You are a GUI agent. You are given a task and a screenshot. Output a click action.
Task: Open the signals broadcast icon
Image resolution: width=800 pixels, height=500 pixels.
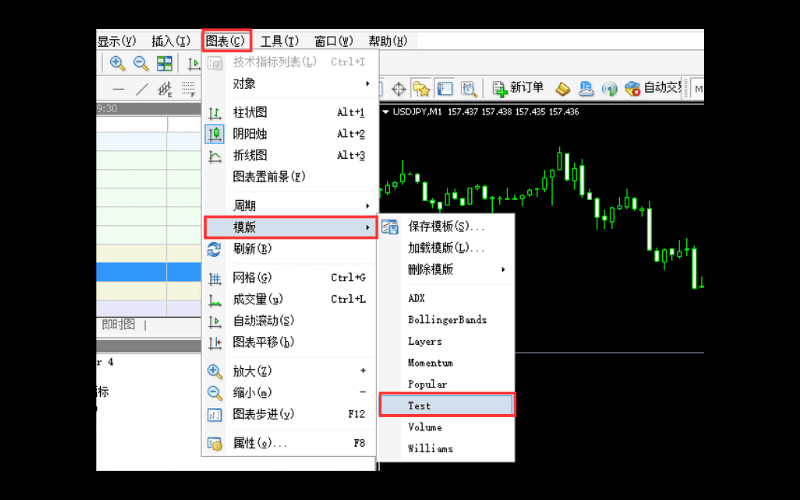pyautogui.click(x=609, y=89)
